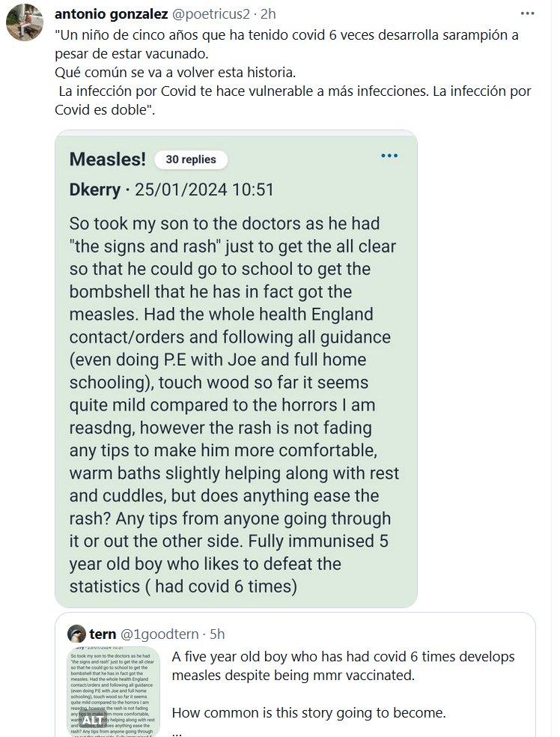This screenshot has width=560, height=737.
Task: Open the tern display name
Action: click(x=103, y=634)
